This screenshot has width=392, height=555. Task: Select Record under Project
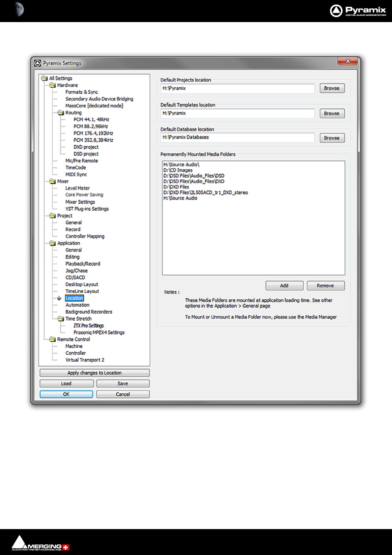click(73, 229)
